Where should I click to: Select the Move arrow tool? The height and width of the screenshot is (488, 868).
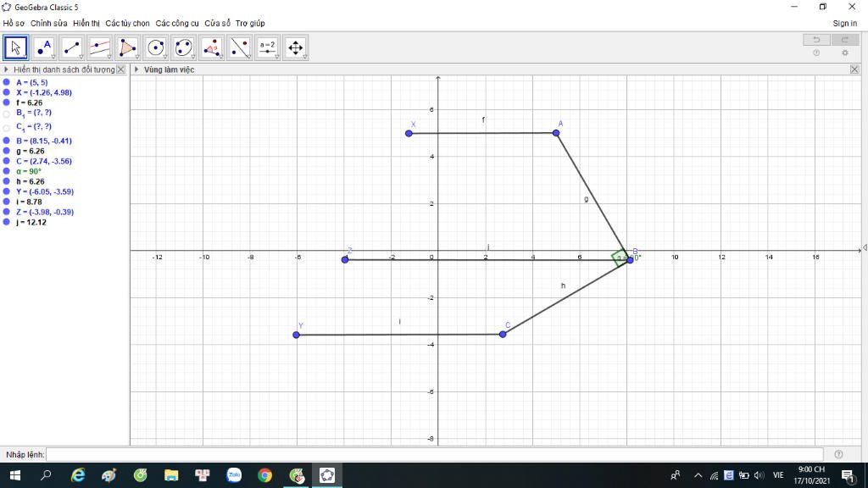click(x=15, y=47)
